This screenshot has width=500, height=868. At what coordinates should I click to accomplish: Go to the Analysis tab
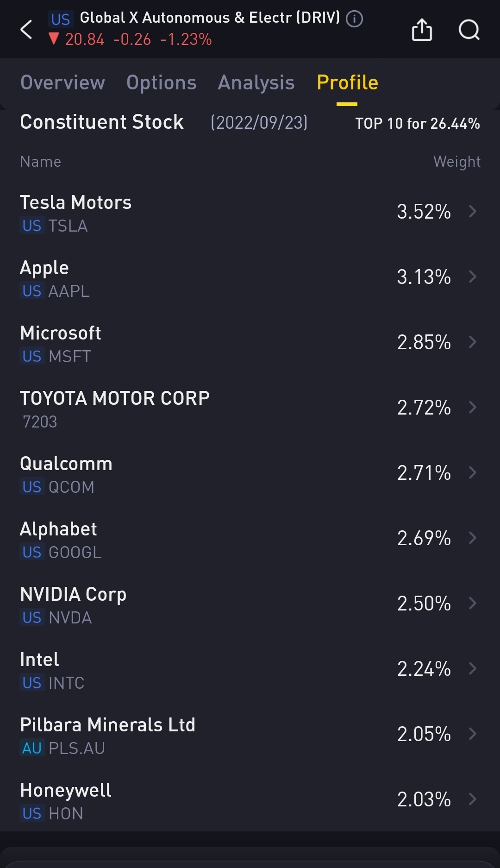point(256,83)
